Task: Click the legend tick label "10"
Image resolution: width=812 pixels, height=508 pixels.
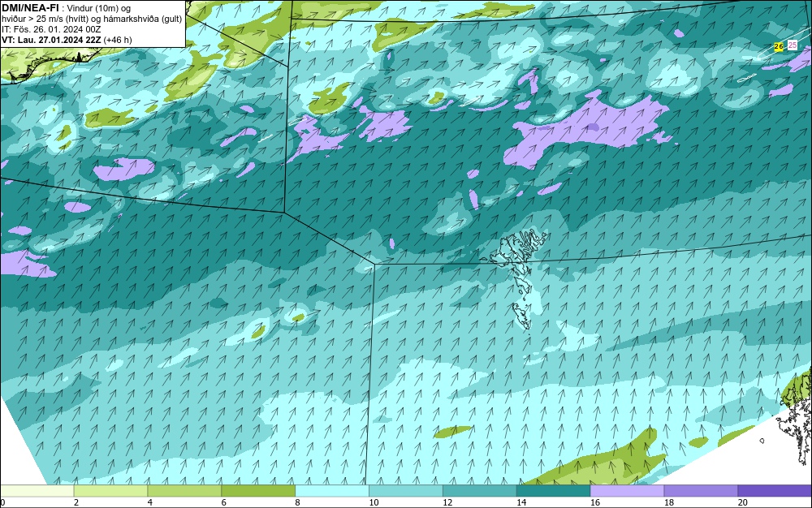Action: point(374,502)
